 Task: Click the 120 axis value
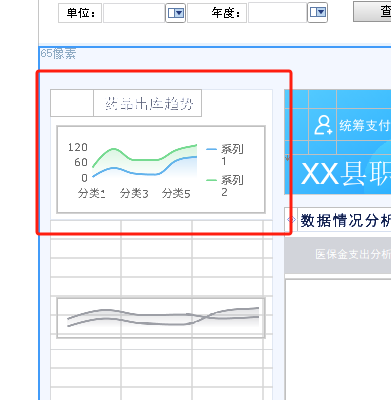click(x=78, y=147)
